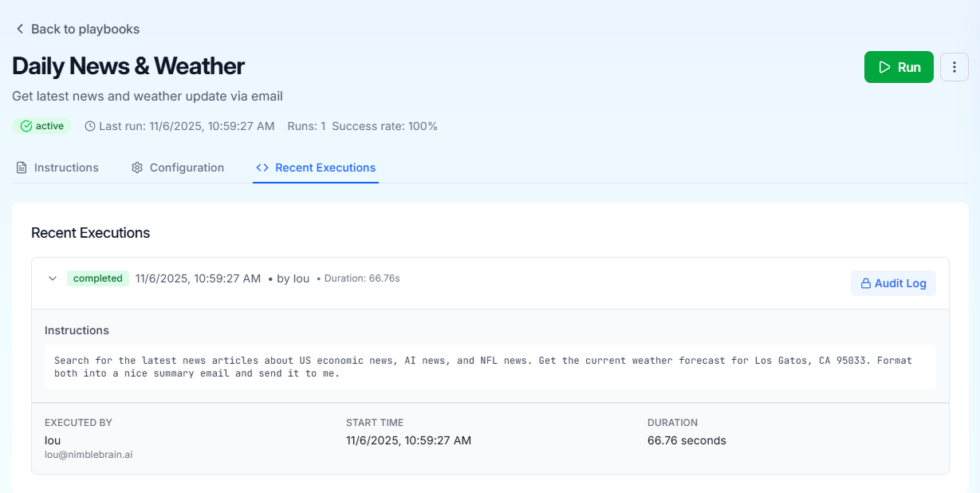Click the lock icon in Audit Log button
980x493 pixels.
pos(865,283)
